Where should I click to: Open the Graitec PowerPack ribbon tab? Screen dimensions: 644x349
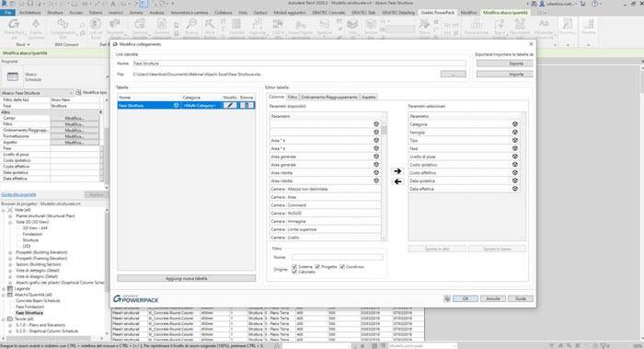438,13
